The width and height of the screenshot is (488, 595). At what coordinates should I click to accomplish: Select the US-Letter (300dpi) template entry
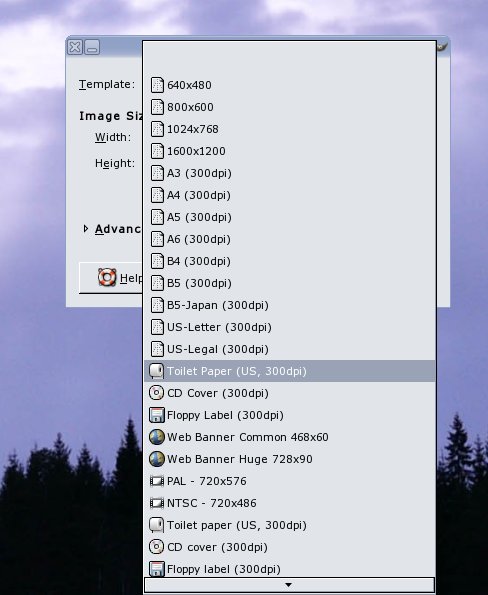tap(290, 327)
